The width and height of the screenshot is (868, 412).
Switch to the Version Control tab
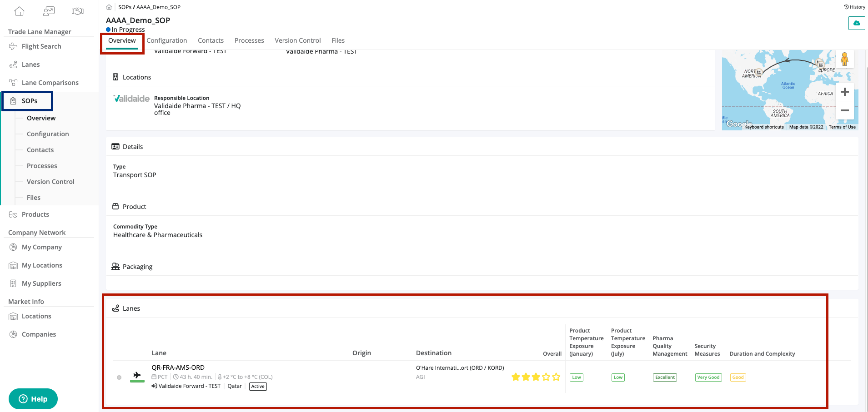click(x=298, y=40)
